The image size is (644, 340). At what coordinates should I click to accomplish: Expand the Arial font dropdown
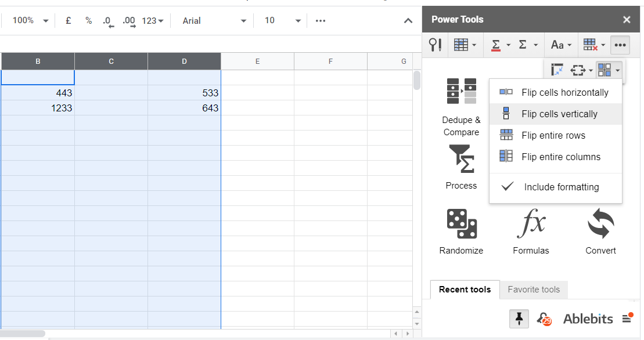click(x=214, y=21)
